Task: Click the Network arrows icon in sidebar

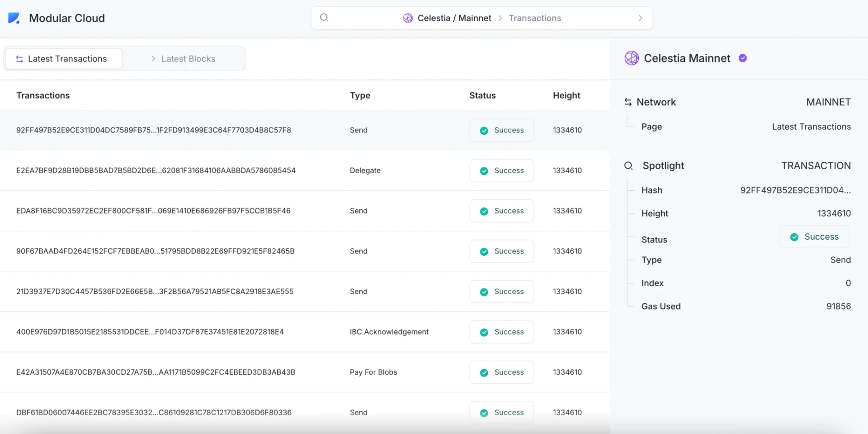Action: (x=628, y=102)
